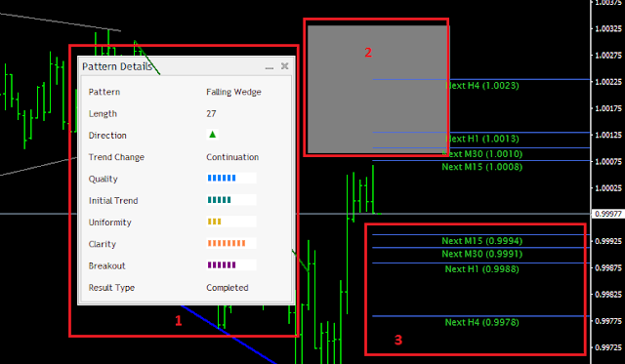The width and height of the screenshot is (625, 364).
Task: Select the Continuation trend change value
Action: point(232,157)
